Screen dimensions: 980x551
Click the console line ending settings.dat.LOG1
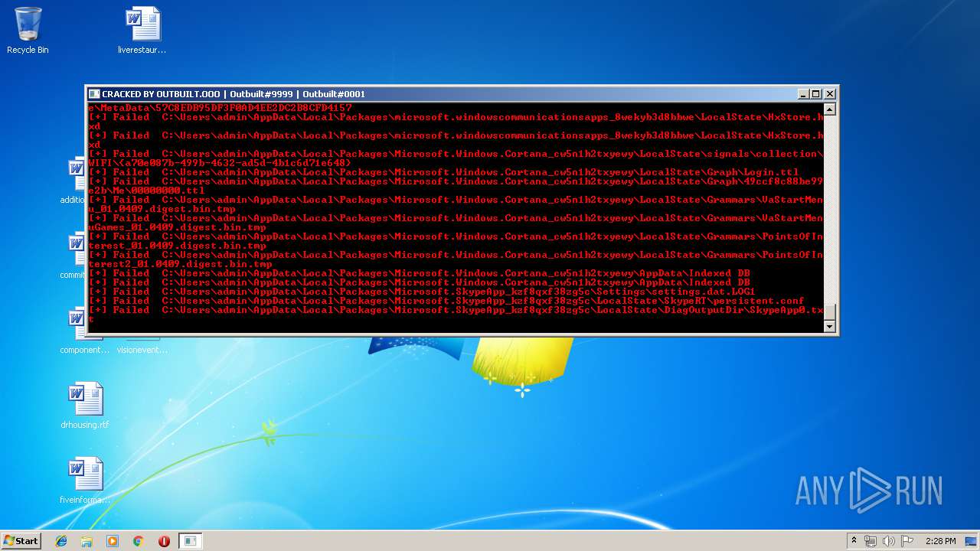422,292
